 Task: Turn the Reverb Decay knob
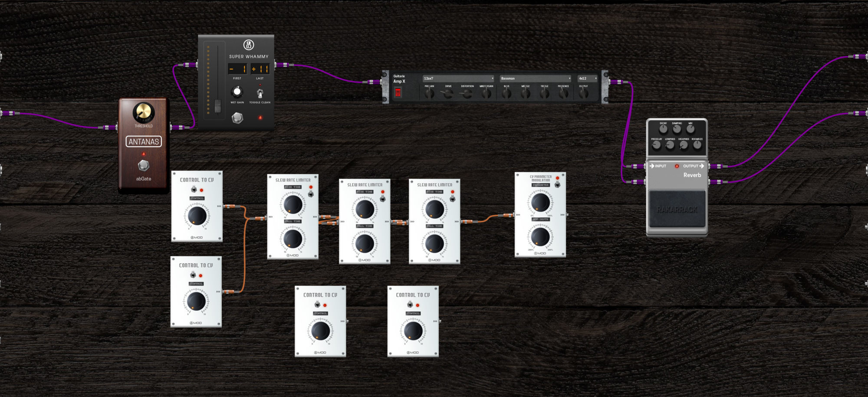tap(663, 129)
